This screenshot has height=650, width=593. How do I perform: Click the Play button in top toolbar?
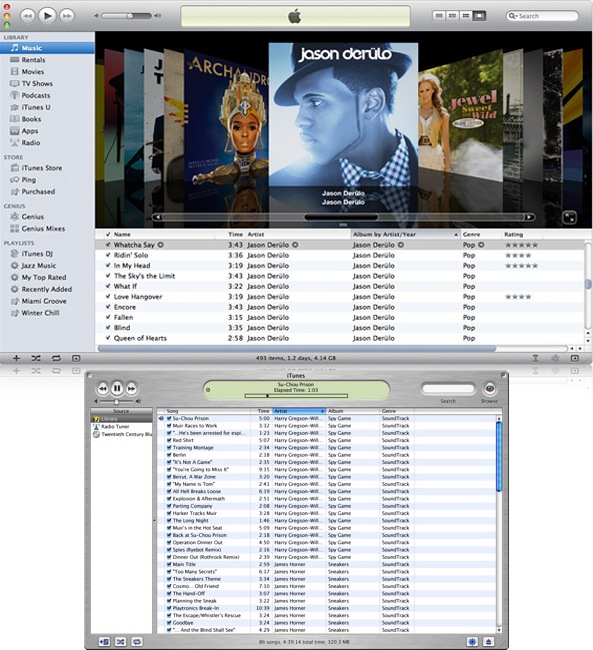48,16
